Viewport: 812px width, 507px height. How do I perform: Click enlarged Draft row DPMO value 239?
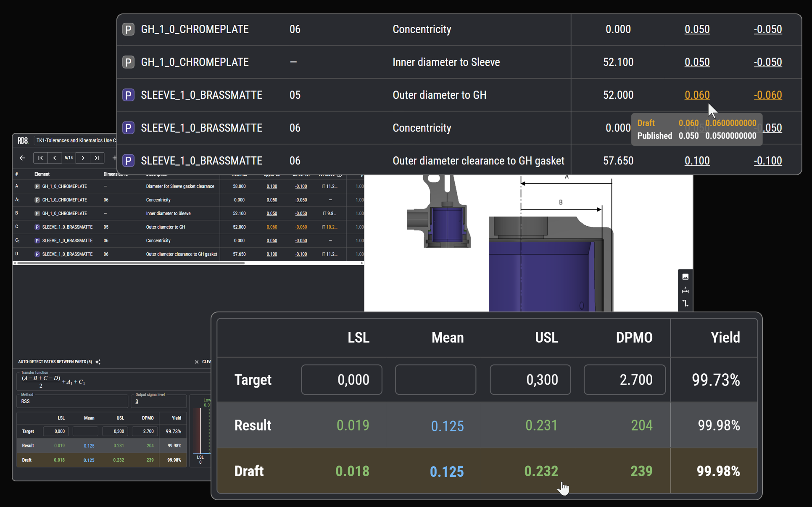click(x=641, y=471)
